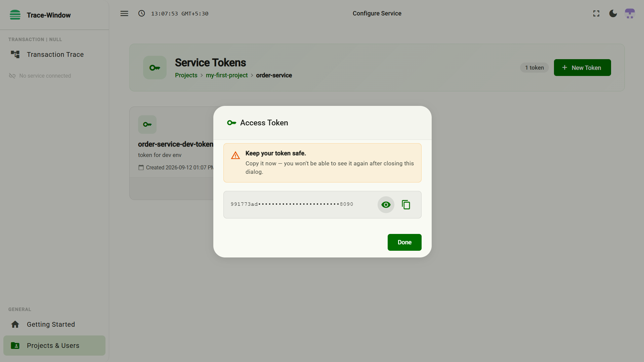Open the user avatar menu
Image resolution: width=644 pixels, height=362 pixels.
point(630,13)
